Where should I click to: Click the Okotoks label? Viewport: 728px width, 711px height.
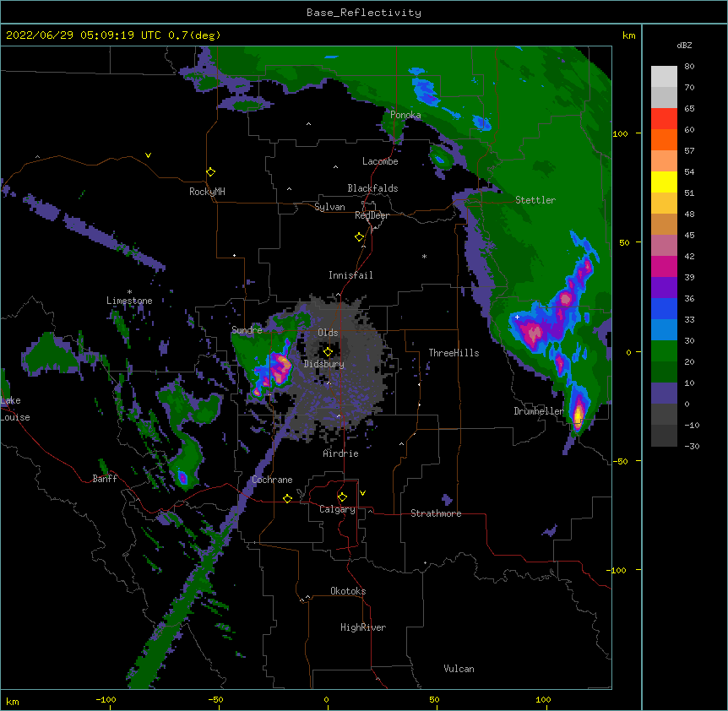tap(348, 591)
